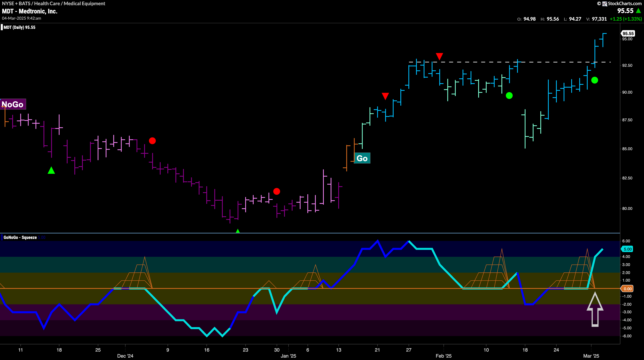Click the 24 date label in February
Viewport: 644px width, 360px height.
point(556,350)
